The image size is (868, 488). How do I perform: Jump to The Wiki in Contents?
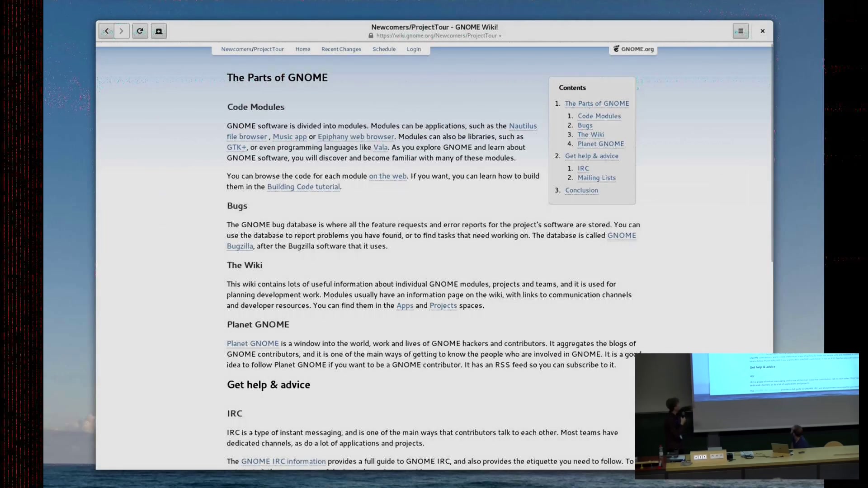coord(591,135)
